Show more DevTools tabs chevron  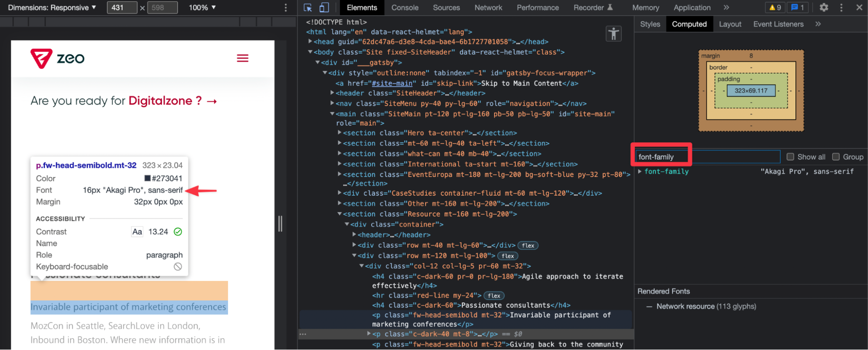point(726,7)
